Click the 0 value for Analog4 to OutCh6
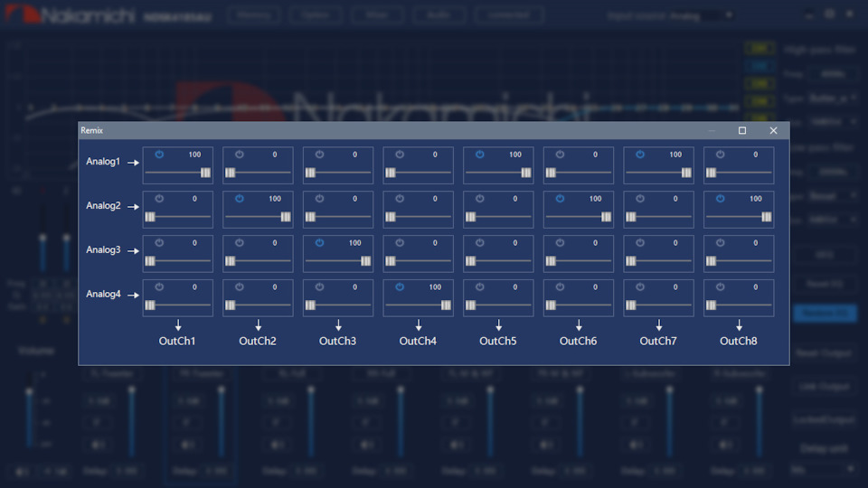Screen dimensions: 868x488 click(x=596, y=287)
